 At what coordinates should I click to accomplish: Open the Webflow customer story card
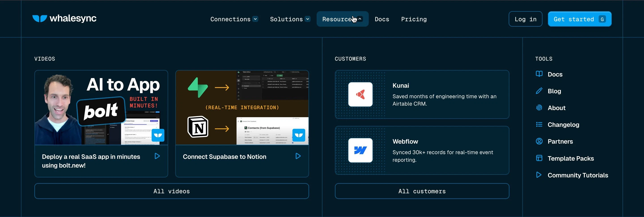coord(422,151)
